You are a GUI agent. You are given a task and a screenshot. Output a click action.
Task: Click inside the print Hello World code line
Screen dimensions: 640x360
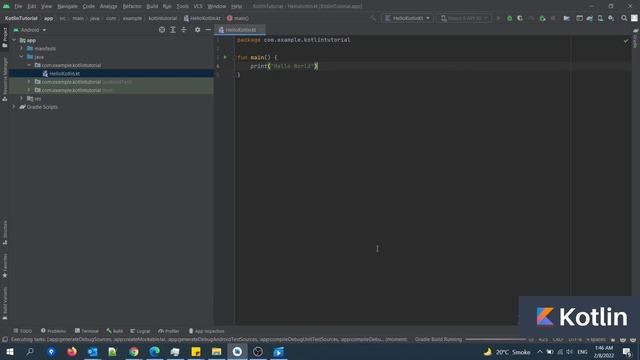[x=284, y=66]
